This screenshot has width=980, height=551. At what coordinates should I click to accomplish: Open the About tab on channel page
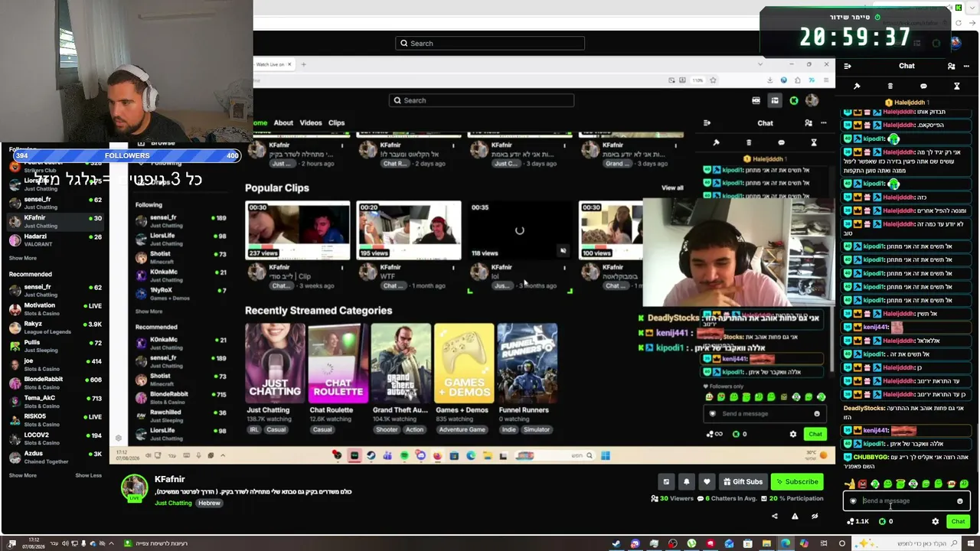click(x=283, y=122)
